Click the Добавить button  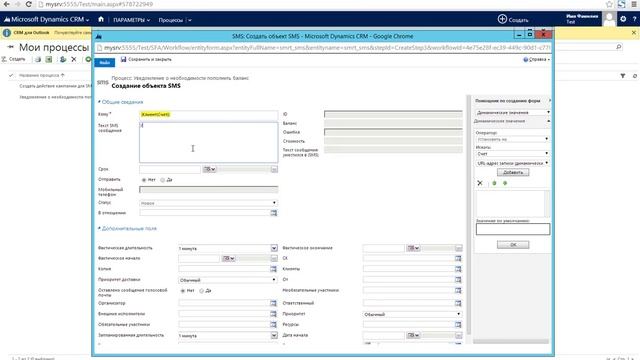point(513,172)
